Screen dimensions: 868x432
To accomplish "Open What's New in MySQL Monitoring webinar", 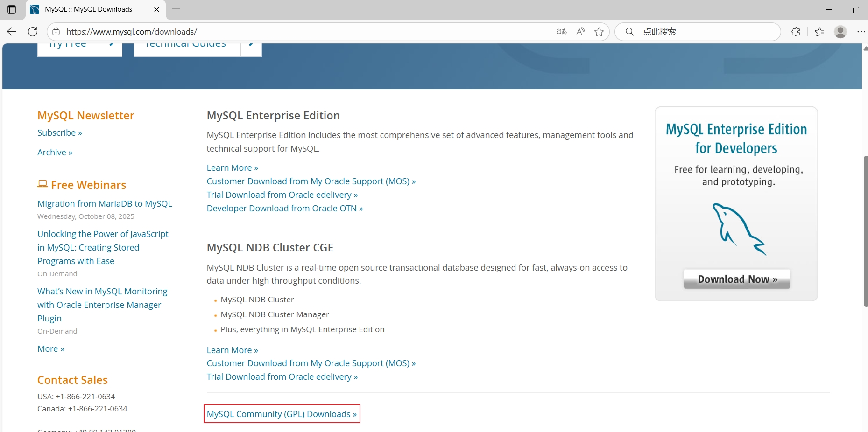I will [102, 305].
